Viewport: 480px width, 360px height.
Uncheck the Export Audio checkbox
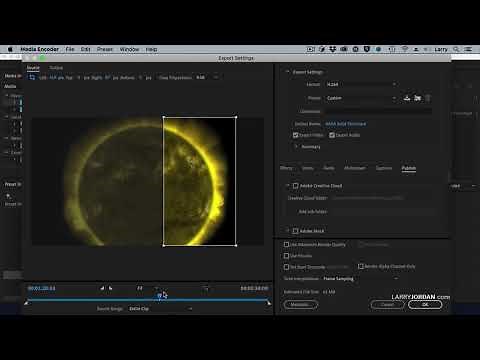click(332, 135)
